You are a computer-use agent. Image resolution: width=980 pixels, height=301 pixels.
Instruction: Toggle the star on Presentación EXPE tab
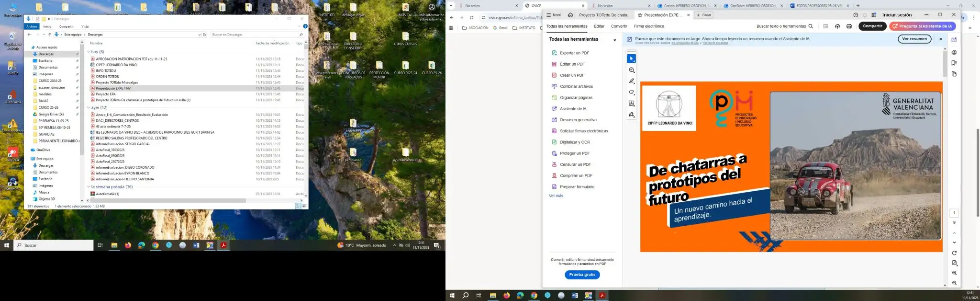(640, 15)
